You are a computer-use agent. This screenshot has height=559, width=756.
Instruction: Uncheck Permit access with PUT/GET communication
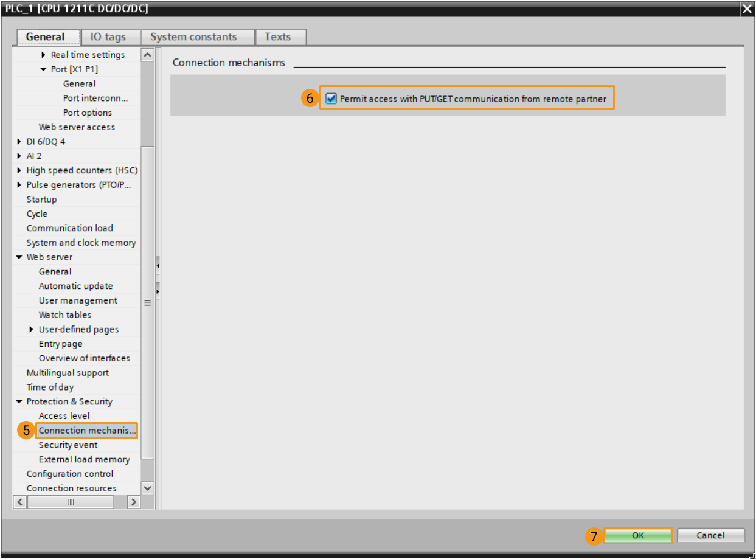(331, 99)
